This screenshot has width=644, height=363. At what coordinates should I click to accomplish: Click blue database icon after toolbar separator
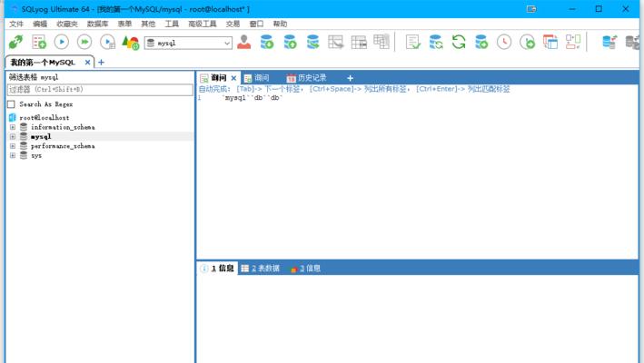tap(609, 42)
